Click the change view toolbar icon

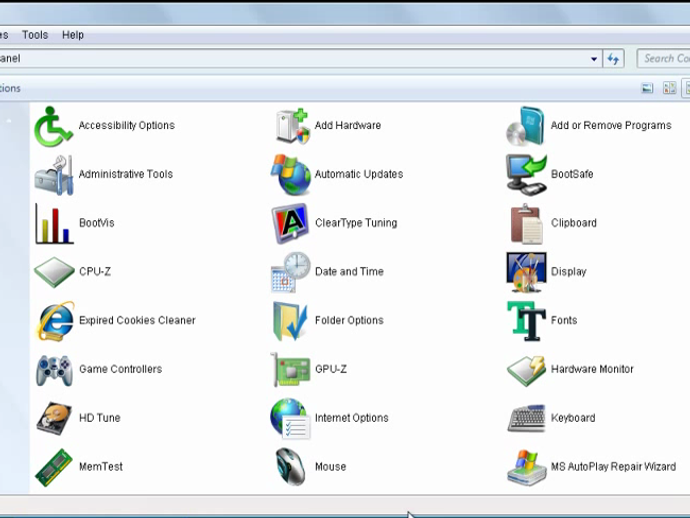pyautogui.click(x=669, y=88)
